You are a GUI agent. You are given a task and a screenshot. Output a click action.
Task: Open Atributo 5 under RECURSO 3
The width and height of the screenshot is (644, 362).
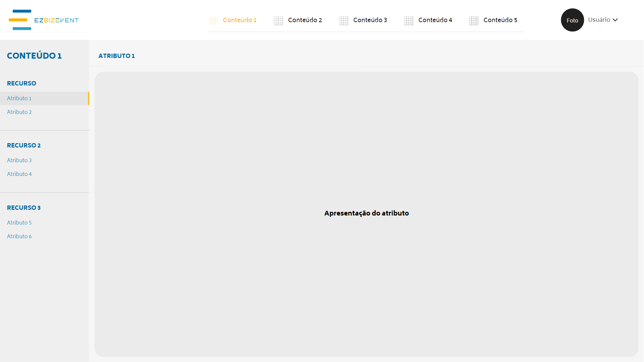[19, 223]
